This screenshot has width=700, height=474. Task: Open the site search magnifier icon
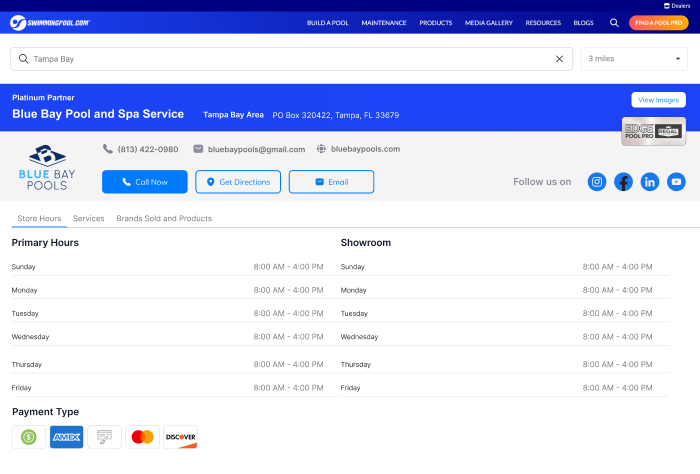coord(614,23)
